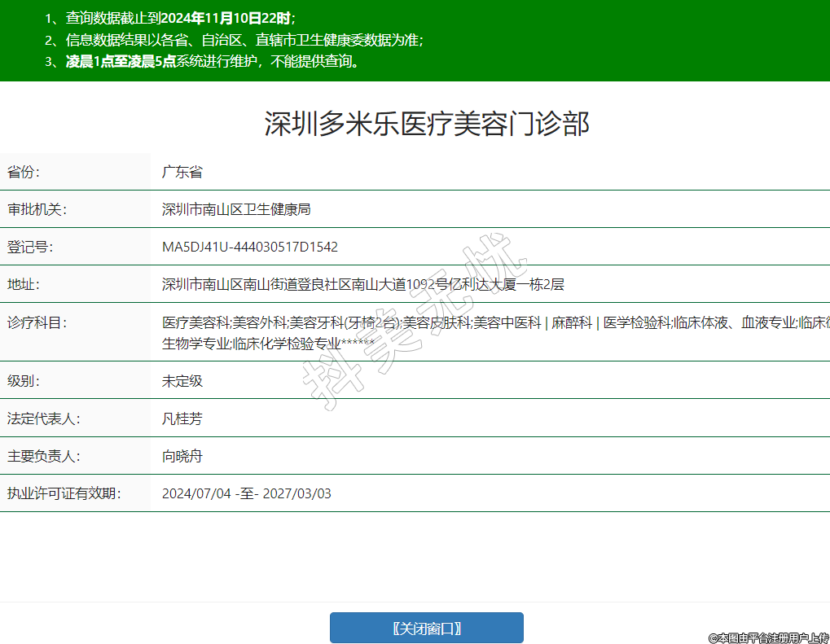Image resolution: width=830 pixels, height=644 pixels.
Task: Select the legal representative name 凡桂芳
Action: [182, 418]
